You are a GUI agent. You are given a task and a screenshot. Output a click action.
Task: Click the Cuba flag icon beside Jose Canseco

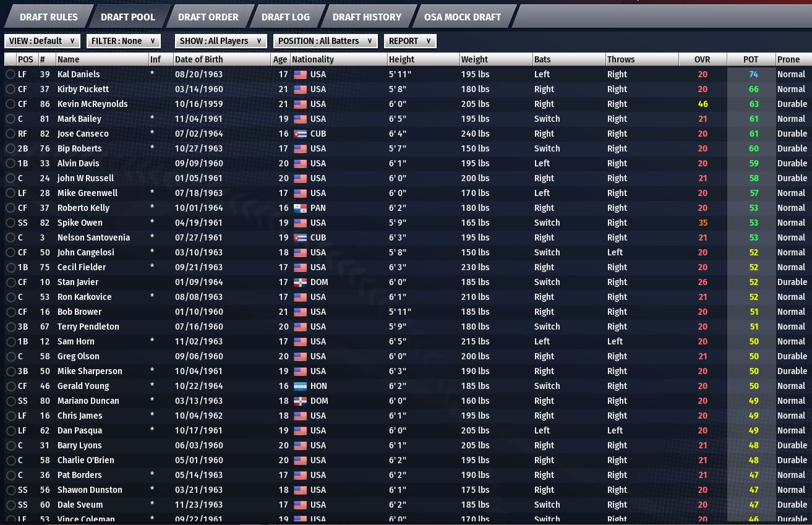(300, 134)
